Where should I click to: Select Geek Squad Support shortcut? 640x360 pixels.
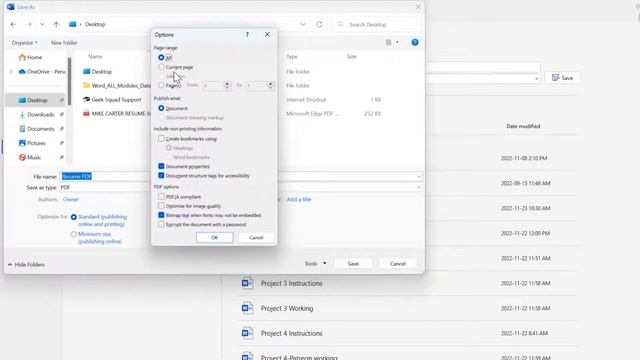click(112, 100)
